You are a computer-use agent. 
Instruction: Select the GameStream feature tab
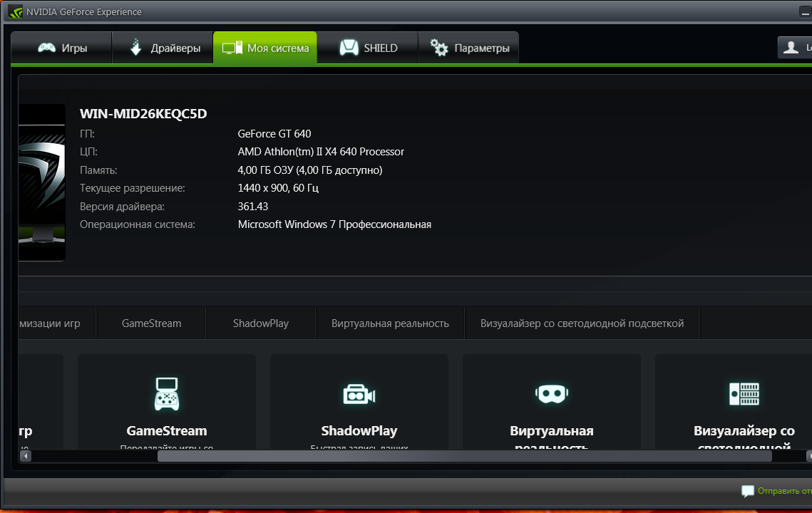click(x=151, y=323)
